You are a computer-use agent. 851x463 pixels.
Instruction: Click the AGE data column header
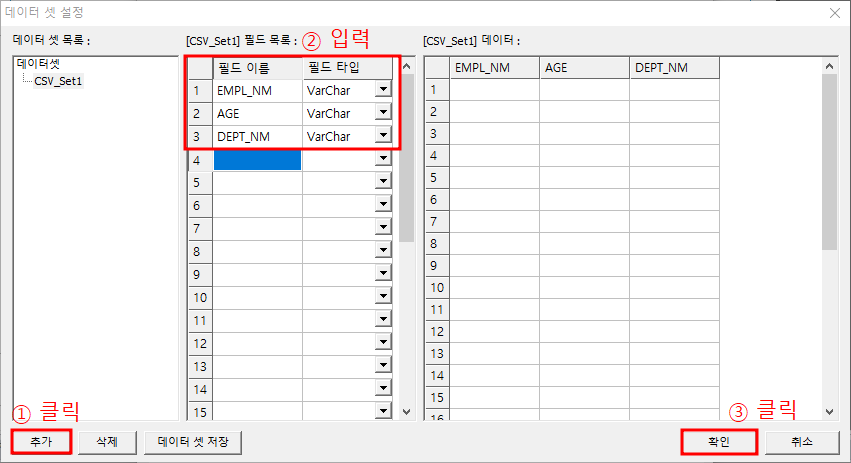[585, 68]
